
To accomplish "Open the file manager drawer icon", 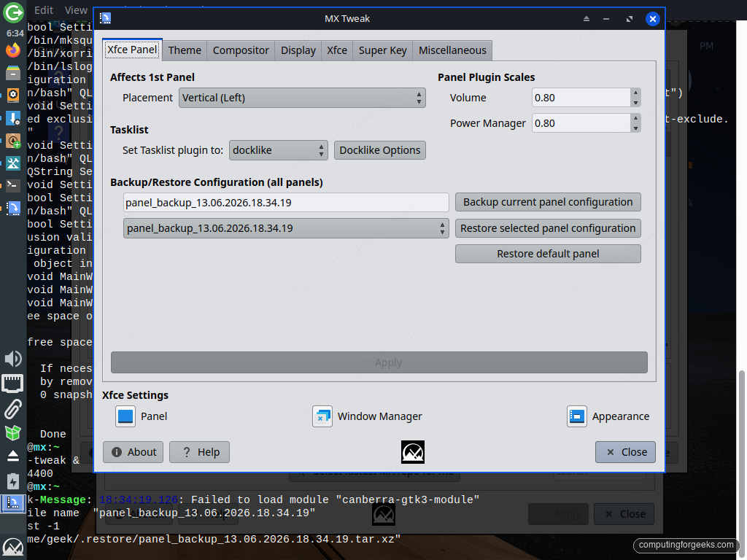I will pyautogui.click(x=13, y=73).
